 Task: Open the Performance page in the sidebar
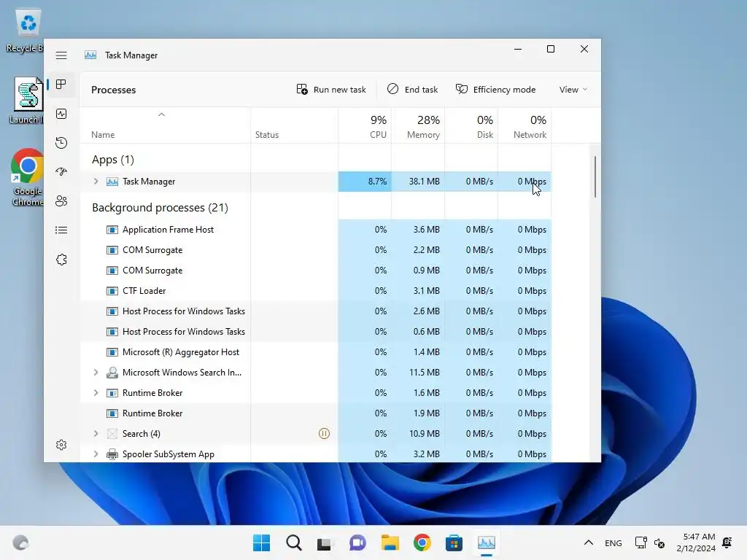coord(61,114)
